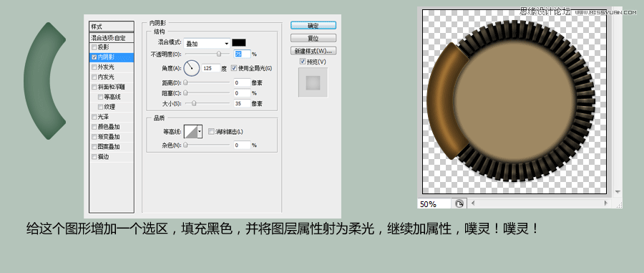
Task: Click the vertical scrollbar down arrow
Action: [617, 192]
